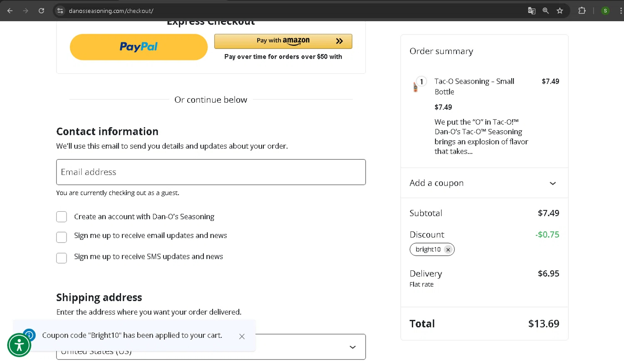This screenshot has width=624, height=364.
Task: Reload the checkout page
Action: point(41,11)
